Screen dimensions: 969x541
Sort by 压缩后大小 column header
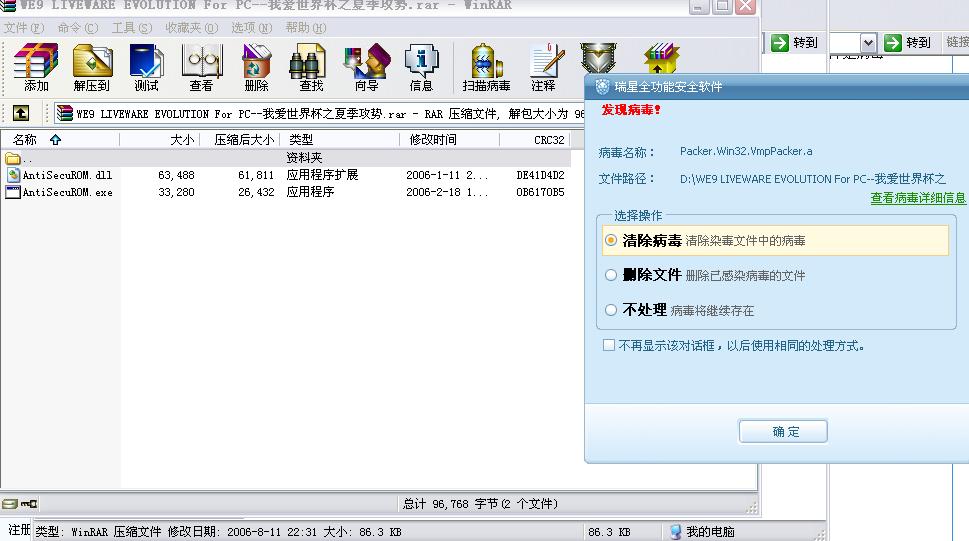(239, 140)
